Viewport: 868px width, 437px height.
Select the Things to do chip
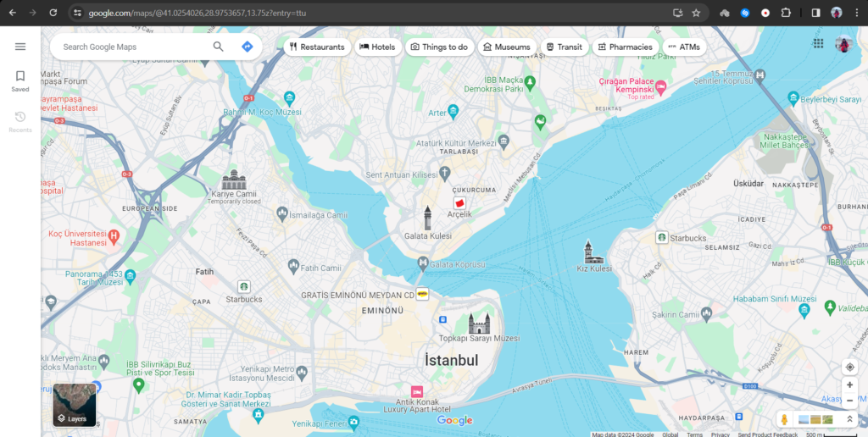439,47
